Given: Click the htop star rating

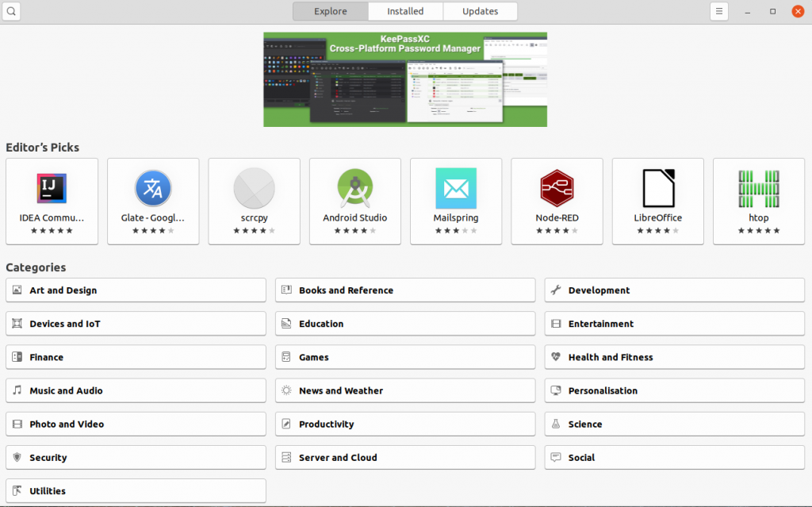Looking at the screenshot, I should click(759, 231).
